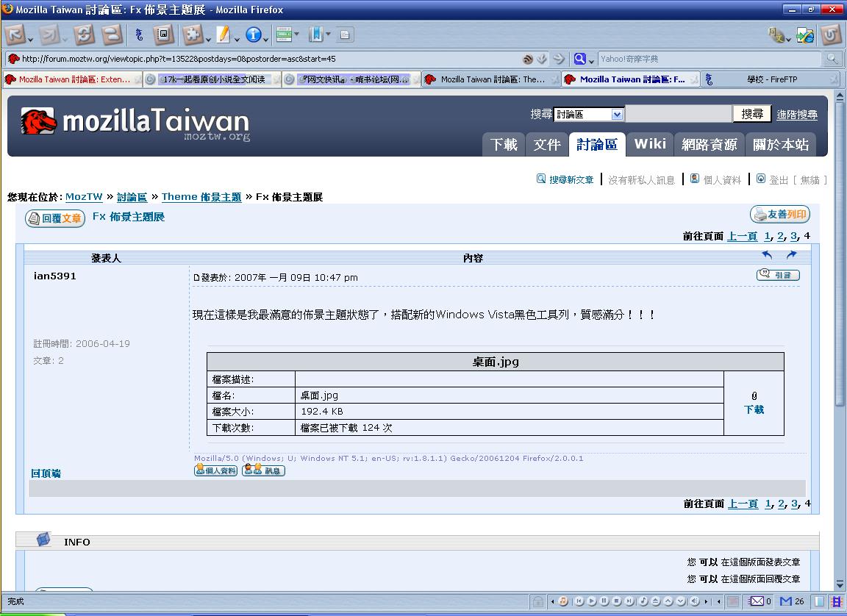Click the 下載 link for 桌面.jpg
The width and height of the screenshot is (847, 616).
(x=754, y=409)
